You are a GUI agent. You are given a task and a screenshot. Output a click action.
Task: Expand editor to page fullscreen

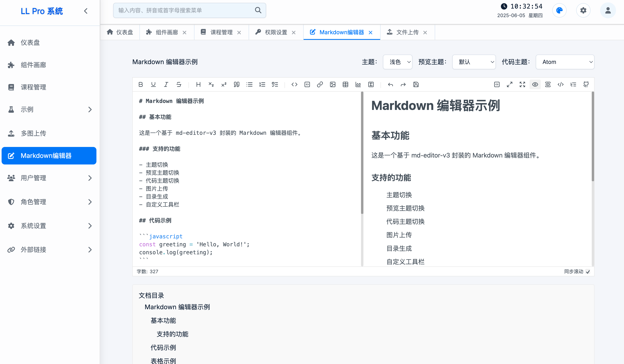[x=510, y=85]
